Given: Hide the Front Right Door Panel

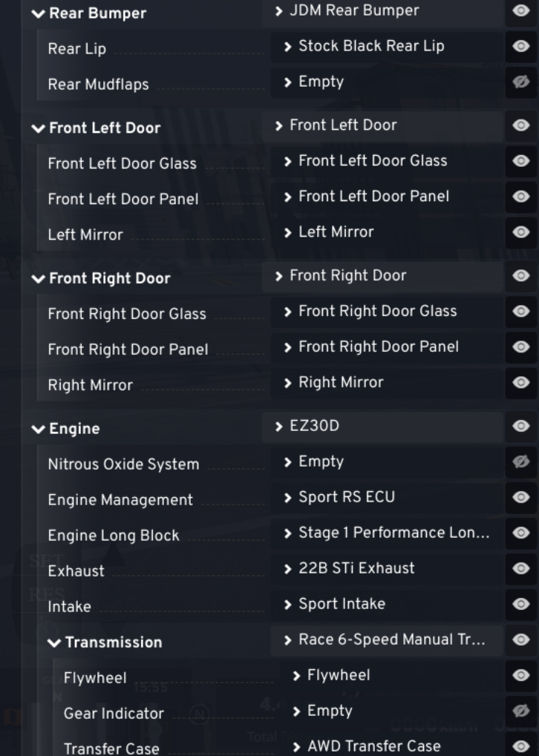Looking at the screenshot, I should tap(520, 346).
